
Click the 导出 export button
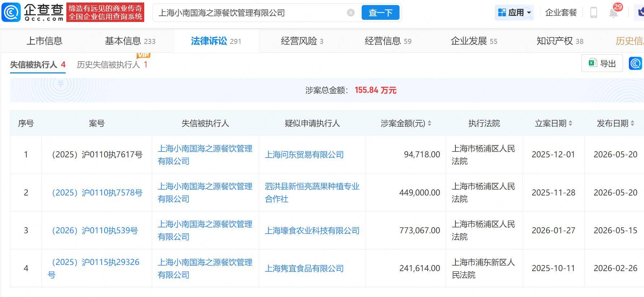tap(602, 63)
